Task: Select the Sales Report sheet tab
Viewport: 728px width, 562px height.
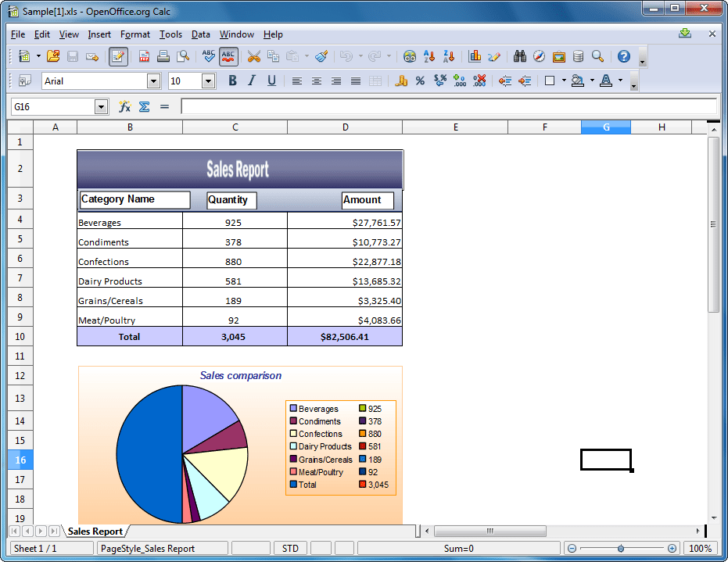Action: 95,532
